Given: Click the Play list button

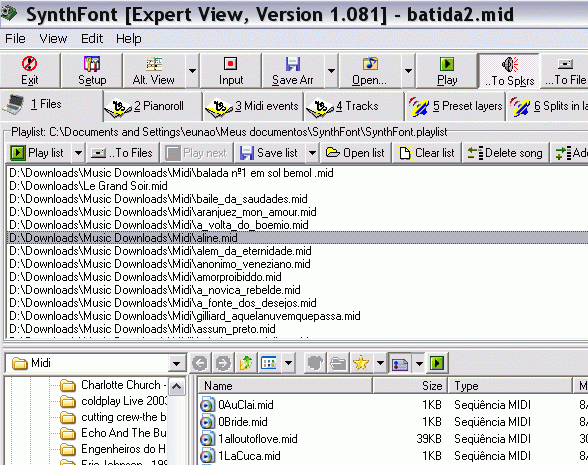Looking at the screenshot, I should tap(39, 153).
